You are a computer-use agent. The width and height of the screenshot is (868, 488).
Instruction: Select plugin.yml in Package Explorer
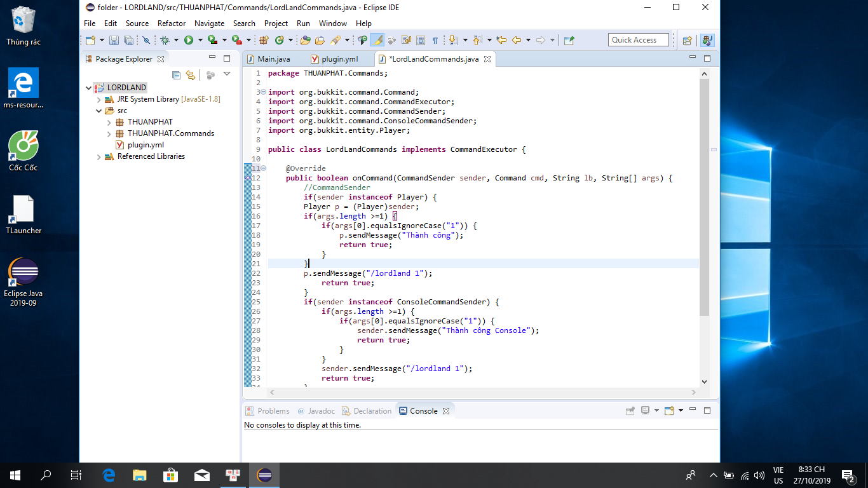pyautogui.click(x=146, y=145)
